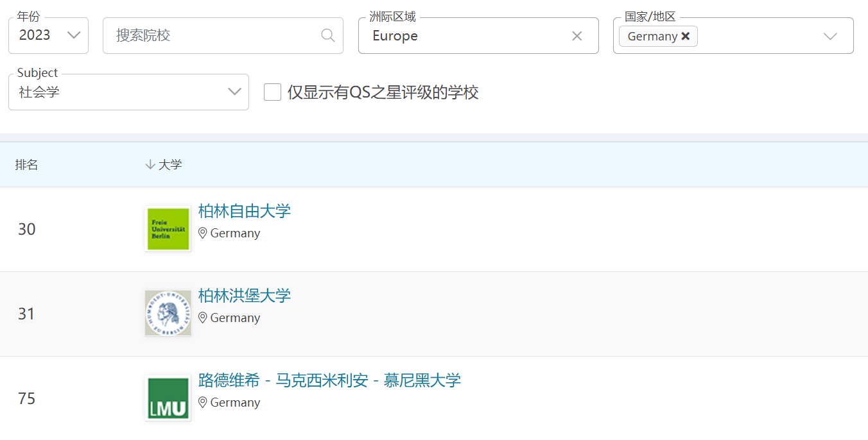Viewport: 868px width, 440px height.
Task: Click the search magnifier icon
Action: 328,35
